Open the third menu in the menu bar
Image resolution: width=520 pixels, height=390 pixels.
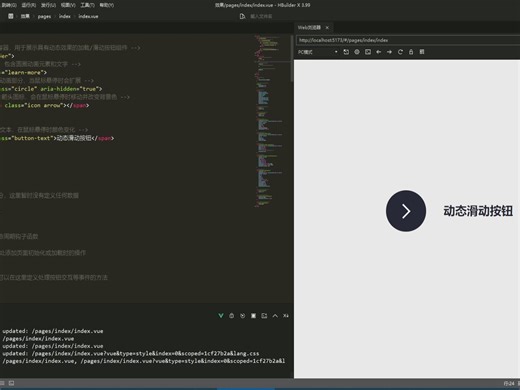coord(48,5)
